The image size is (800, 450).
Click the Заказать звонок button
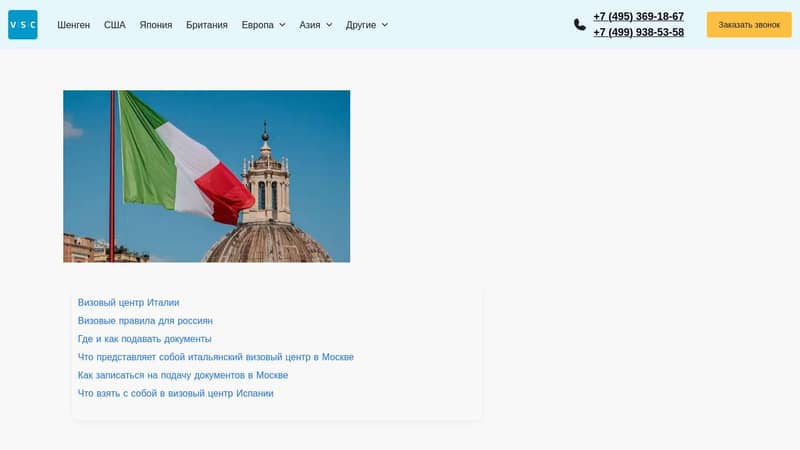pos(749,24)
